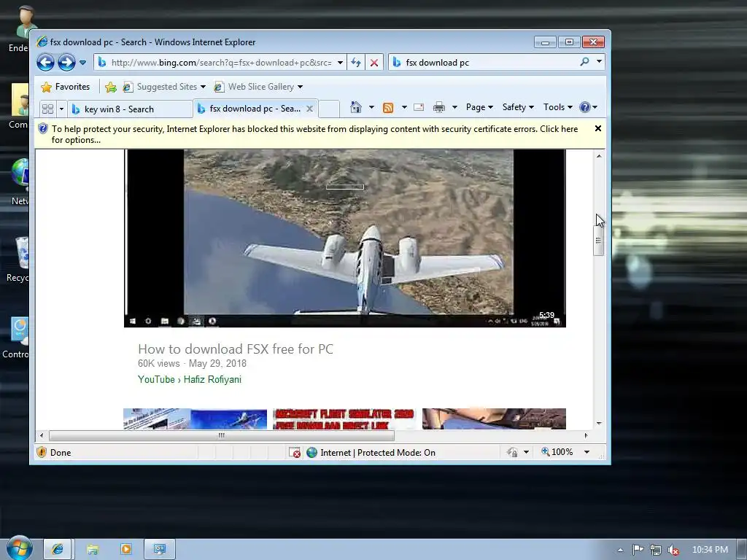
Task: Click the blocked content status bar icon
Action: click(295, 452)
